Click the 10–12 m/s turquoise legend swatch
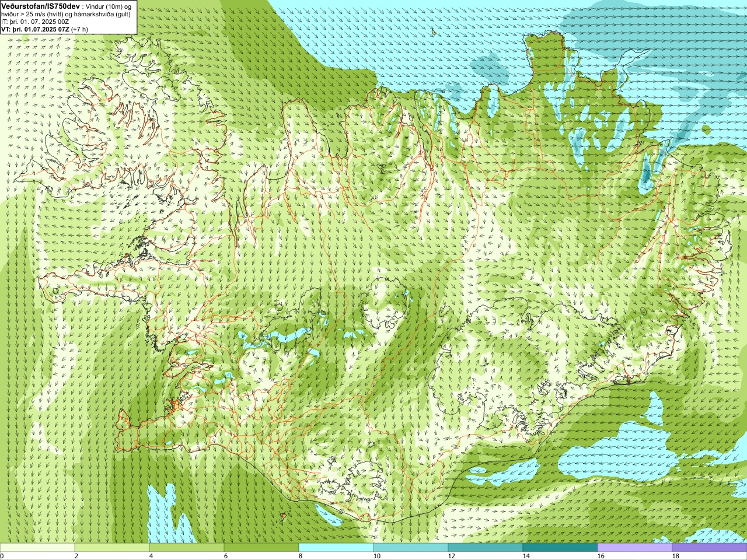This screenshot has width=747, height=560. pos(411,548)
